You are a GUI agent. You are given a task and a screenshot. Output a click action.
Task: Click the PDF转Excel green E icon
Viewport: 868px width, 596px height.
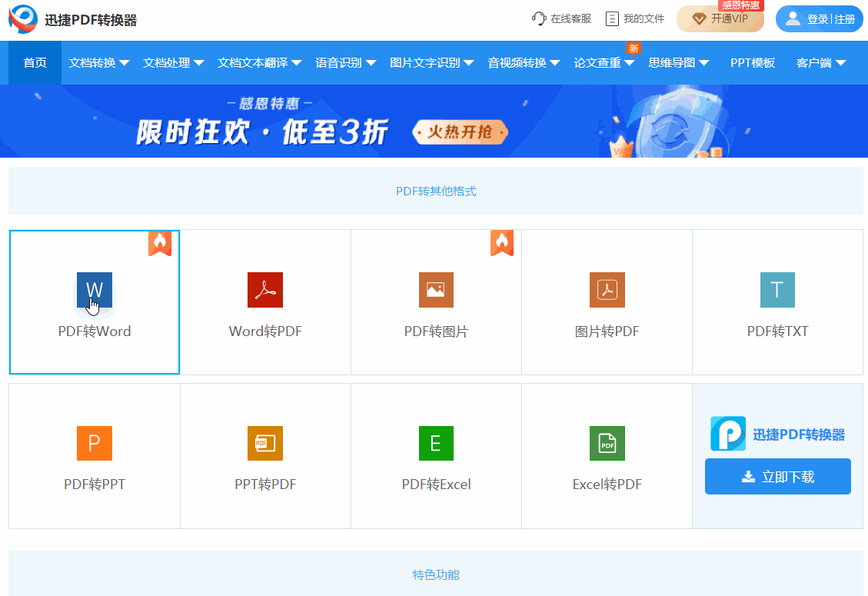coord(436,443)
